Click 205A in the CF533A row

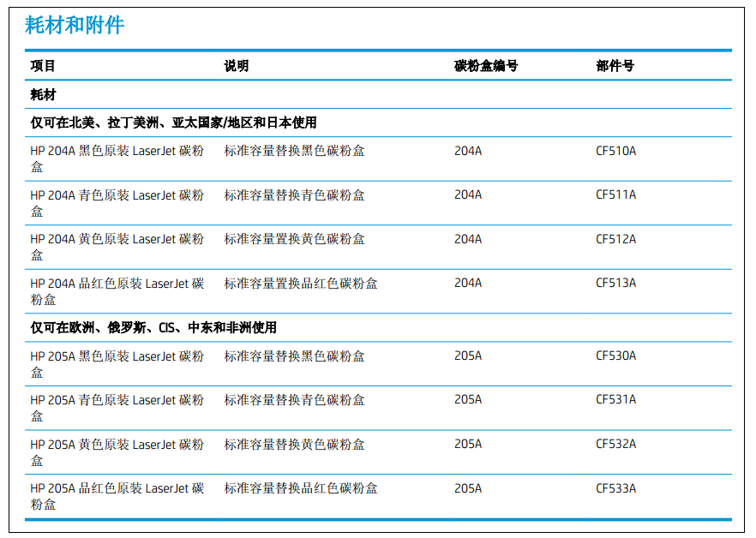[468, 488]
